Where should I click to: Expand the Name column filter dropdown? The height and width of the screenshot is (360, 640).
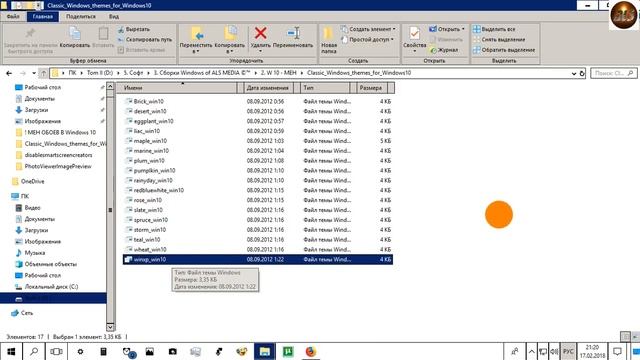[240, 88]
